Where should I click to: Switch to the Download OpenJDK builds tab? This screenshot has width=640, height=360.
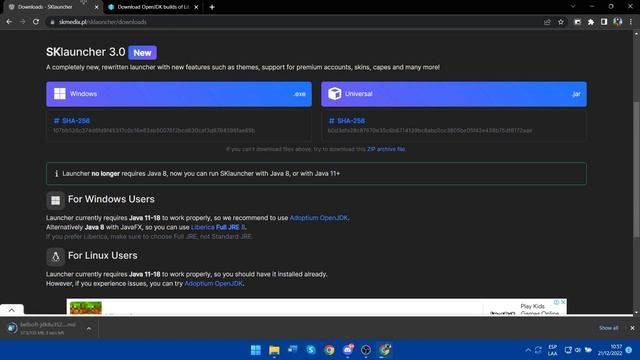click(x=153, y=7)
